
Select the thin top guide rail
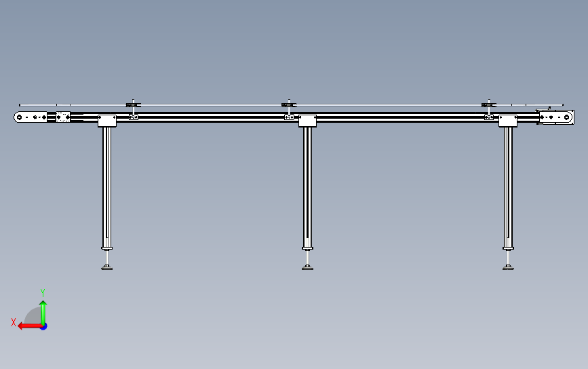[x=291, y=105]
